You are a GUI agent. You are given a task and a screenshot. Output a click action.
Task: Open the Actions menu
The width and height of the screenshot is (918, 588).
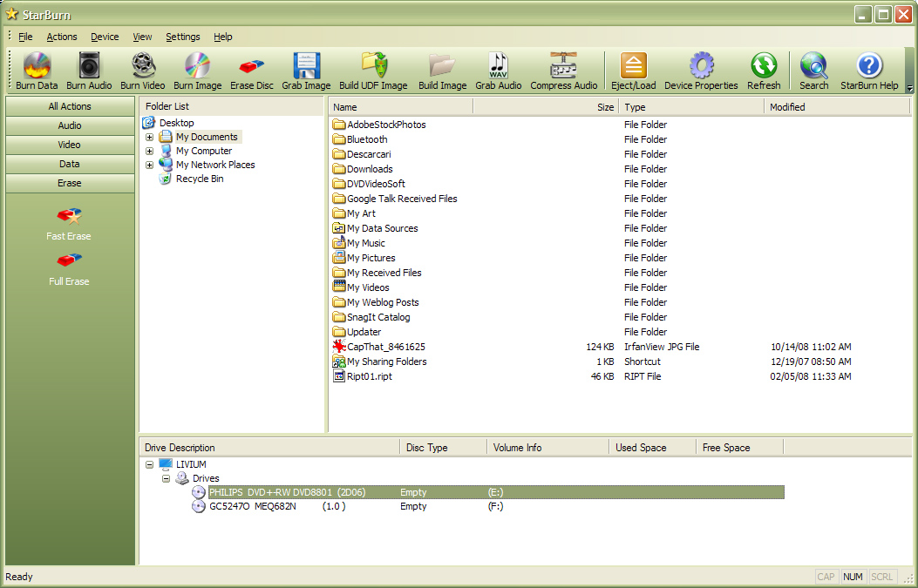[x=62, y=37]
